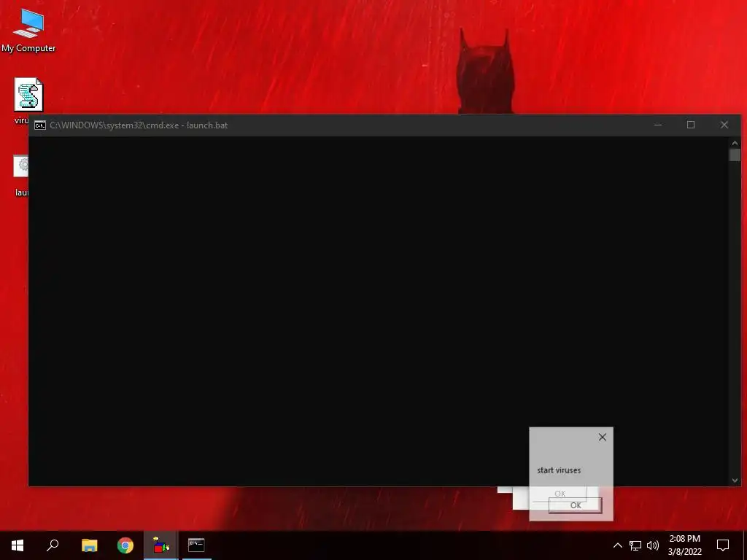Launch Google Chrome from taskbar
The image size is (747, 560).
[x=125, y=545]
